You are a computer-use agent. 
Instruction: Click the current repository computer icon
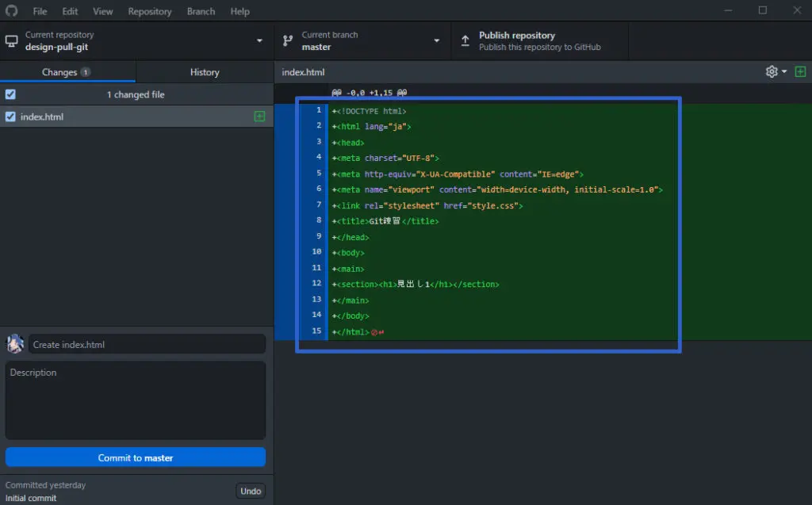[x=11, y=40]
